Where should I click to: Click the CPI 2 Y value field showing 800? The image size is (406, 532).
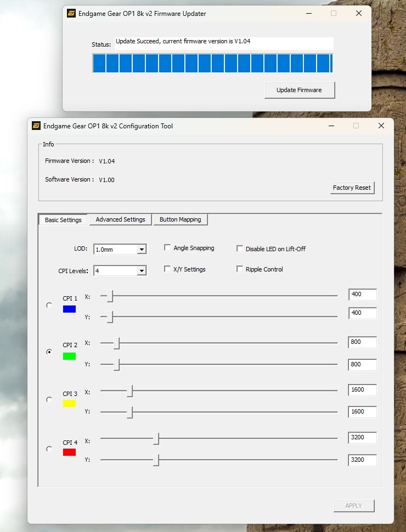click(363, 364)
